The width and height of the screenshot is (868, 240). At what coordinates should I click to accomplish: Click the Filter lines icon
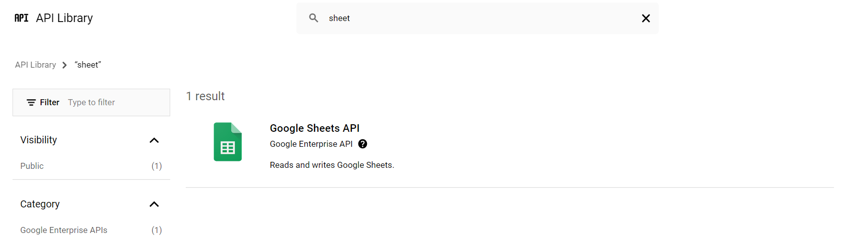click(x=31, y=103)
